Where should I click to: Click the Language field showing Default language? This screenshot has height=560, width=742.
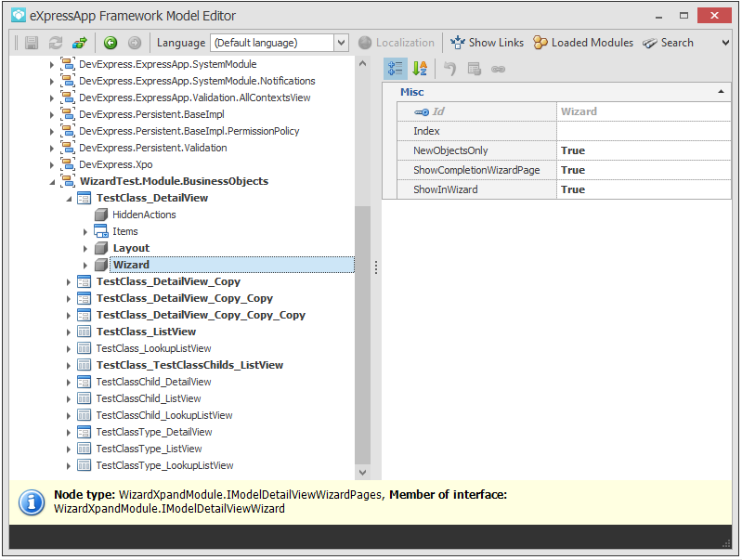click(273, 43)
